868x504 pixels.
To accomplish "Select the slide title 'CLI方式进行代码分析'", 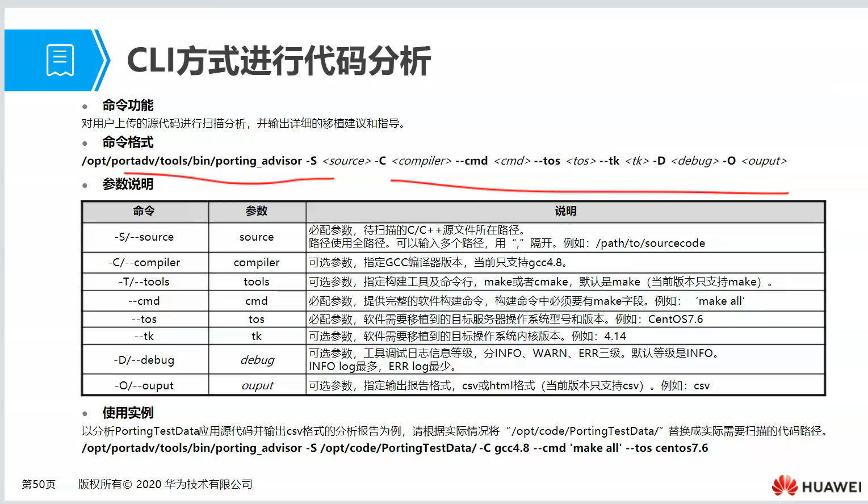I will (279, 61).
